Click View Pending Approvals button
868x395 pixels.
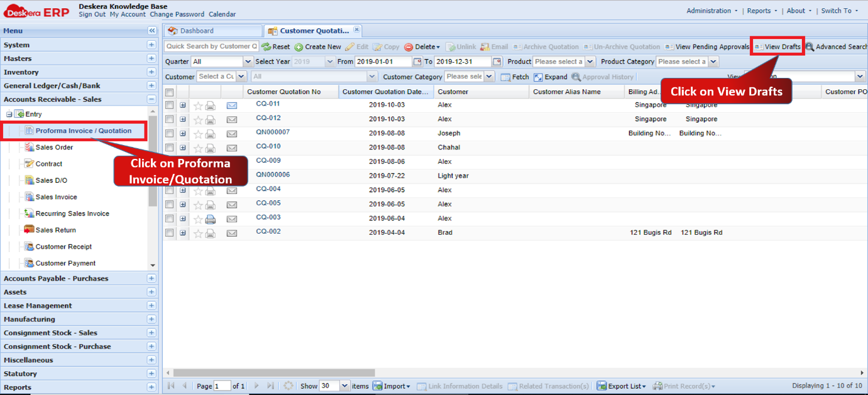(707, 47)
